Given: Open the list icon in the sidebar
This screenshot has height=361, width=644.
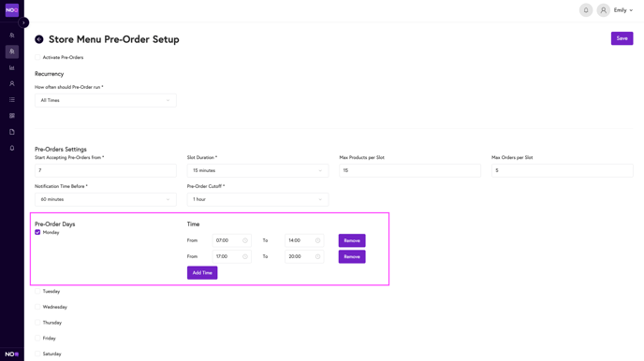Looking at the screenshot, I should click(12, 100).
